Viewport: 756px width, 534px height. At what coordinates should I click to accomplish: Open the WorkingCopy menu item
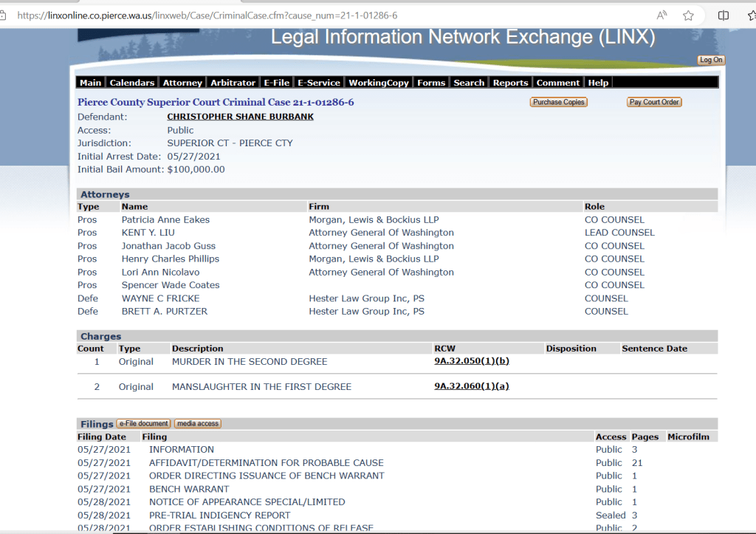(x=378, y=83)
